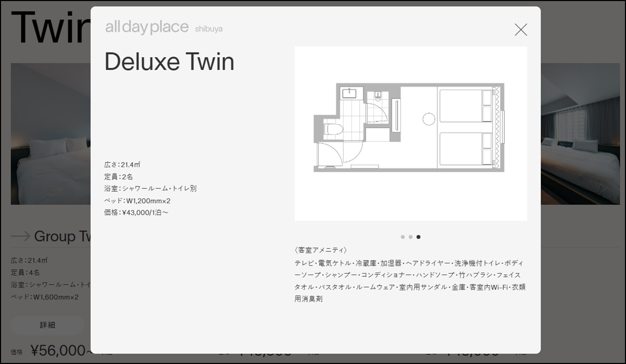Image resolution: width=626 pixels, height=364 pixels.
Task: Click the 価格:¥43,000/1泊〜 line
Action: pos(136,212)
